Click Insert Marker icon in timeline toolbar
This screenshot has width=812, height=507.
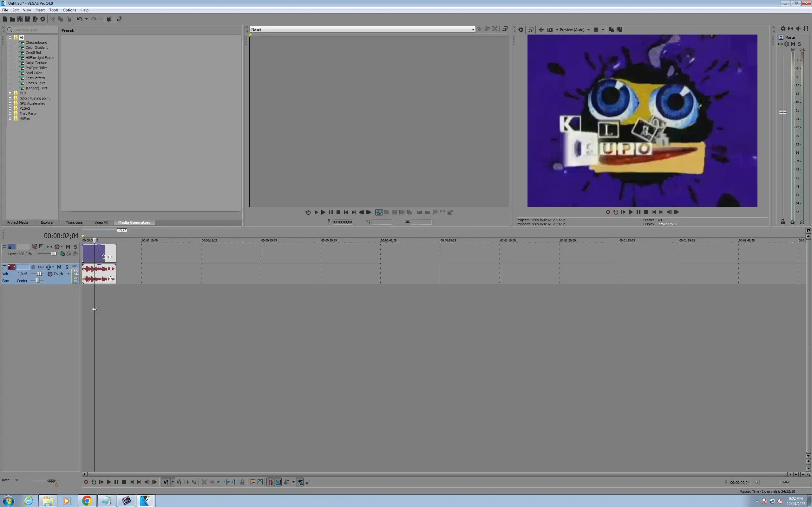253,482
